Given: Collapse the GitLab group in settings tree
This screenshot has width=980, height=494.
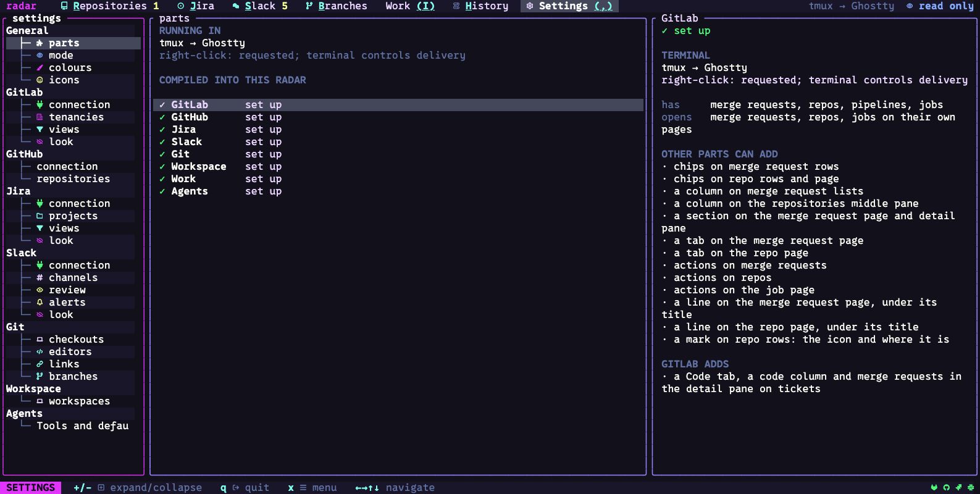Looking at the screenshot, I should 25,93.
